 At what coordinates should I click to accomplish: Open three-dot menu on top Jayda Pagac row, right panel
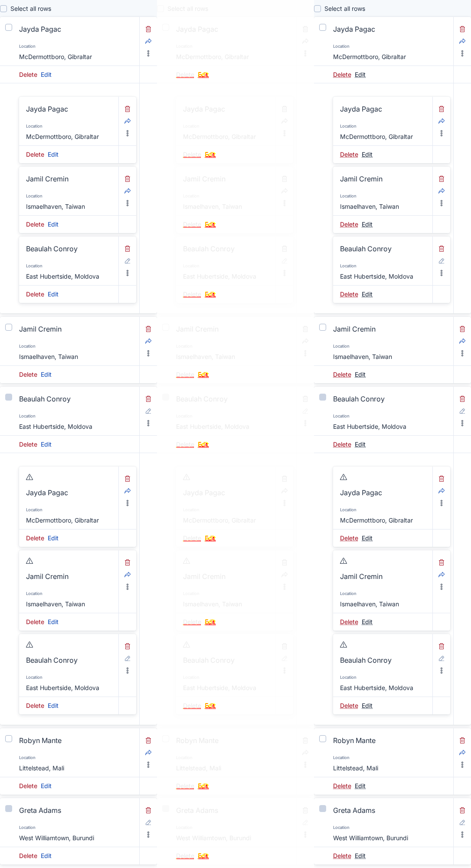pos(462,53)
